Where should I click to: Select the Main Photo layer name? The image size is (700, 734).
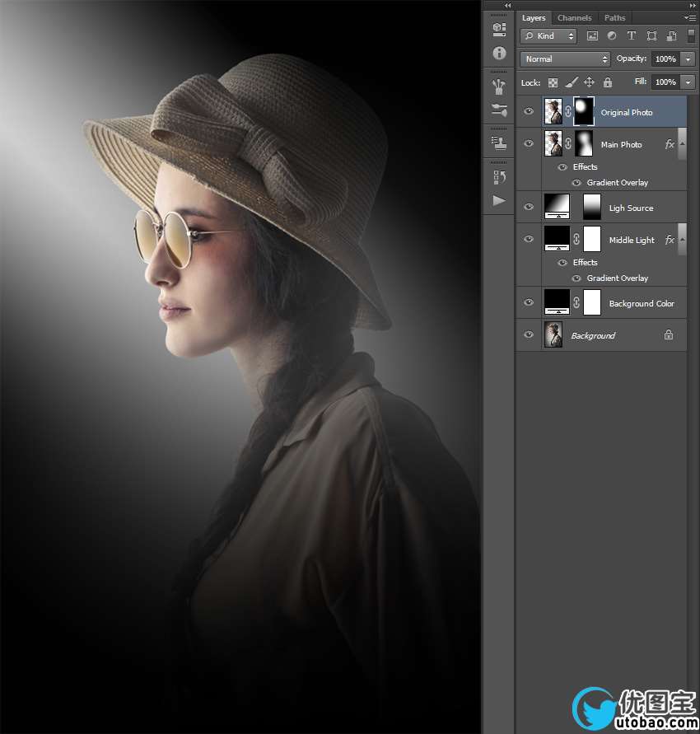coord(621,145)
